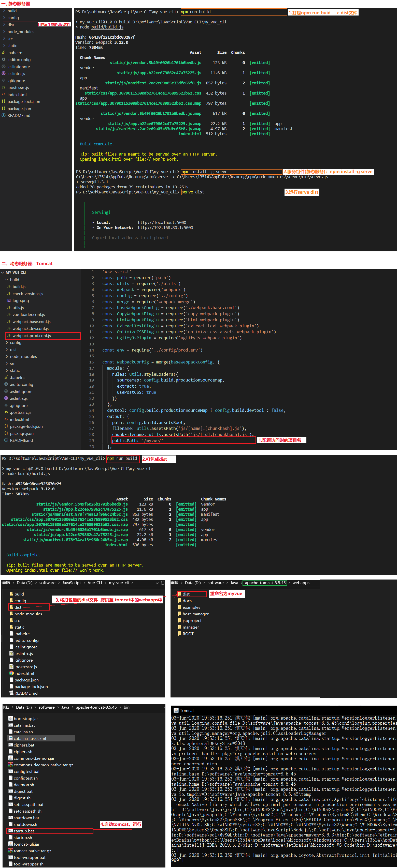Select the Vue-CLI breadcrumb segment
The image size is (397, 868).
pyautogui.click(x=95, y=583)
